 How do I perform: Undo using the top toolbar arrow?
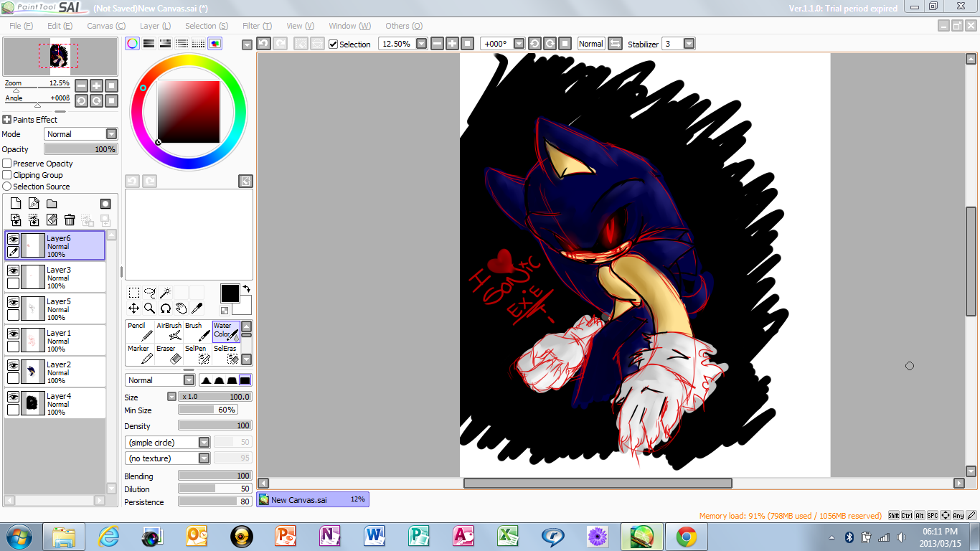pos(263,44)
